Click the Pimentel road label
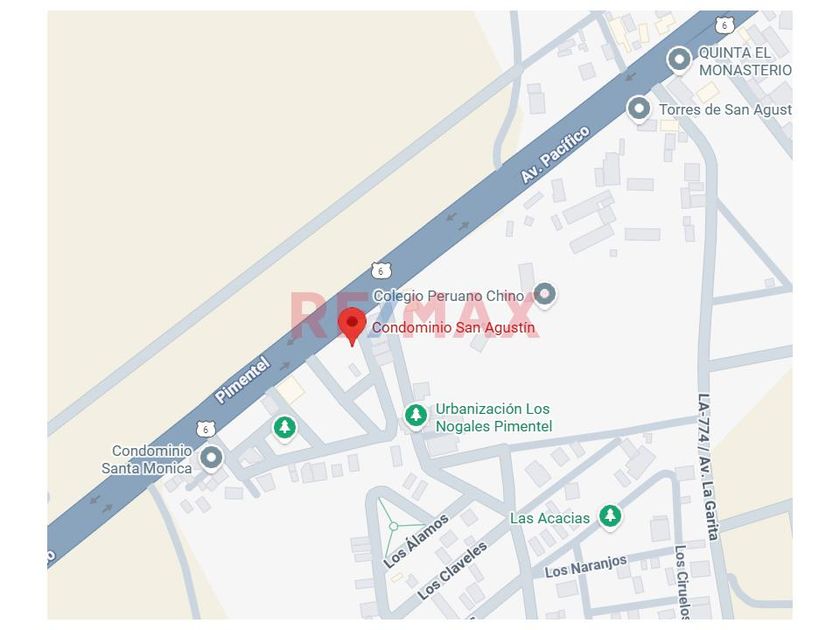This screenshot has height=630, width=840. 242,380
